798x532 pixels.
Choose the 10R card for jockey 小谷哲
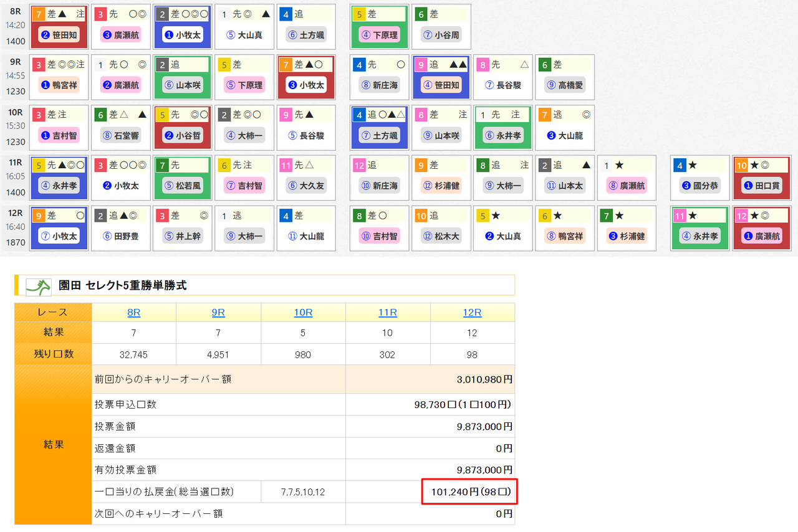point(183,127)
